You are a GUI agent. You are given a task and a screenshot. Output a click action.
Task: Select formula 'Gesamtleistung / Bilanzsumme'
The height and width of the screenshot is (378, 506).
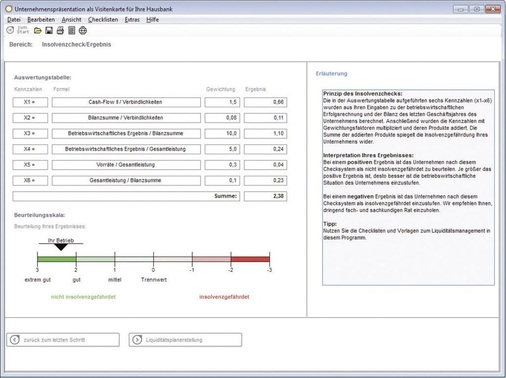tap(126, 180)
